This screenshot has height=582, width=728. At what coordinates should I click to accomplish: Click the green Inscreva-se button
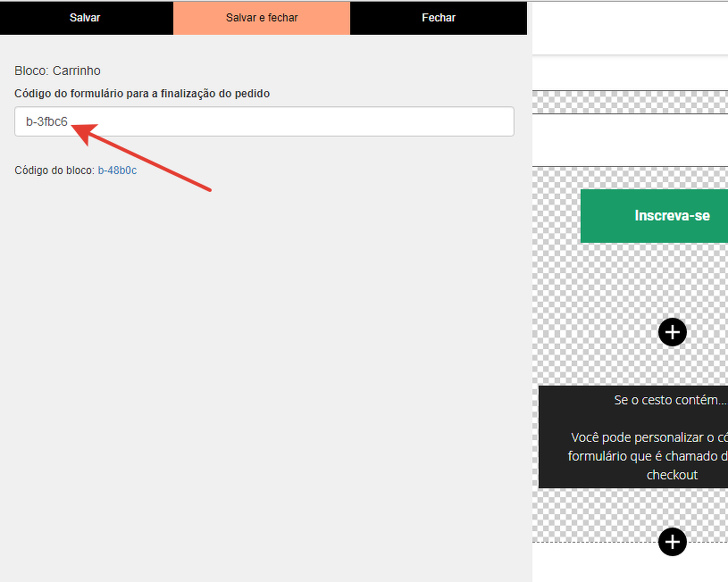654,215
